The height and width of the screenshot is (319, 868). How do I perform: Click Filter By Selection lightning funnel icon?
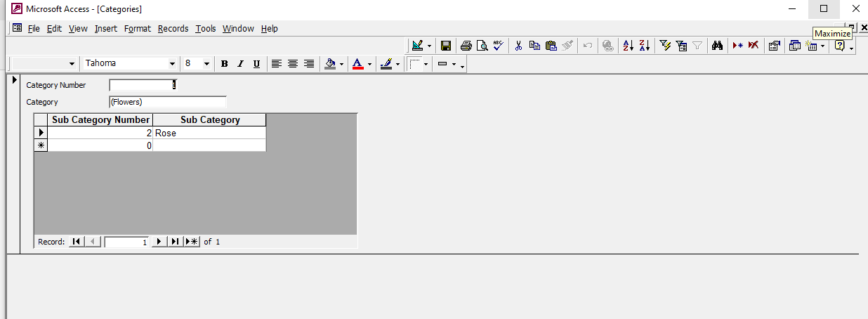(x=666, y=46)
